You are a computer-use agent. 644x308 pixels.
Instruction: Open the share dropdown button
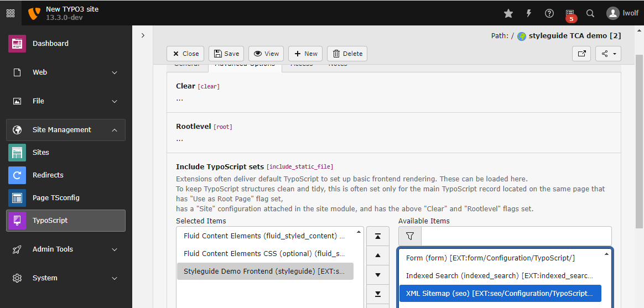click(608, 54)
